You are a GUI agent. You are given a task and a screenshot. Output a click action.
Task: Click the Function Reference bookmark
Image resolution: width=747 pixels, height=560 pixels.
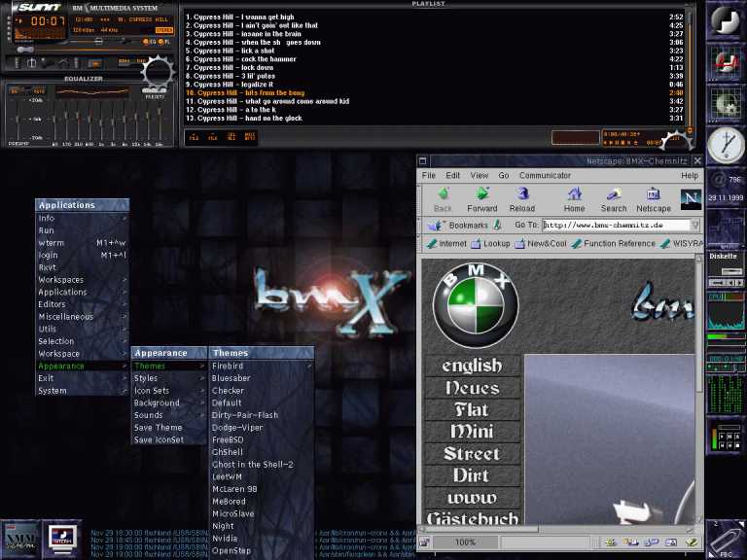coord(614,244)
